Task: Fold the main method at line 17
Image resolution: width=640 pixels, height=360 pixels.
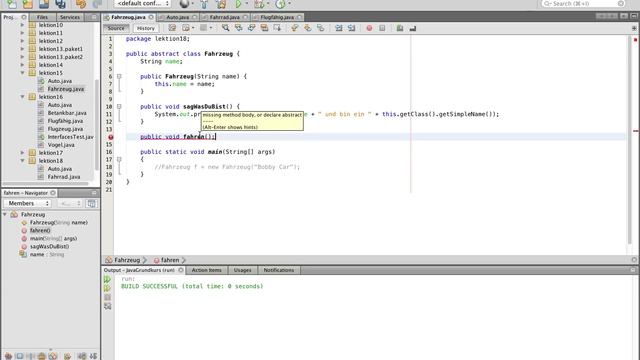Action: [119, 159]
